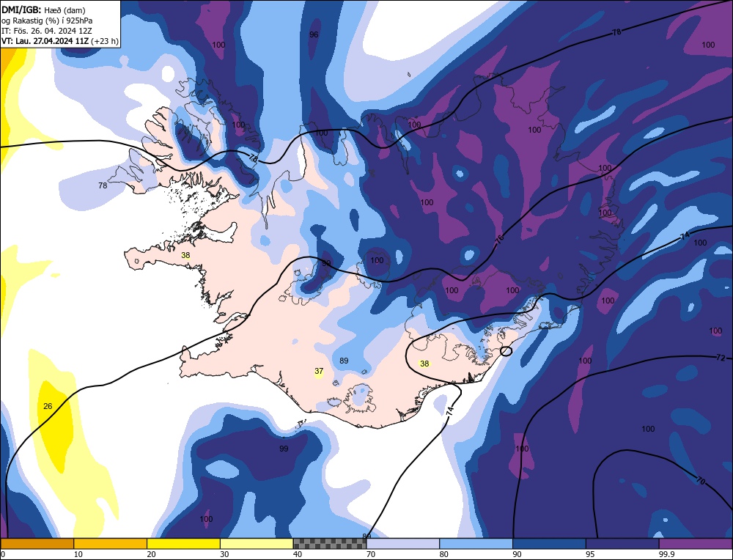Viewport: 733px width, 560px height.
Task: Click the legend tick label '40'
Action: (x=298, y=554)
